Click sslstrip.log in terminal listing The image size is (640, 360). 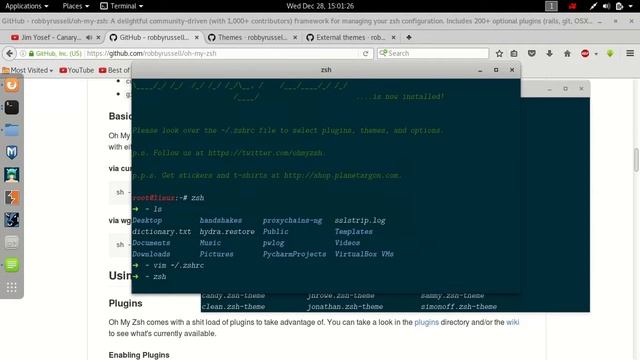360,220
